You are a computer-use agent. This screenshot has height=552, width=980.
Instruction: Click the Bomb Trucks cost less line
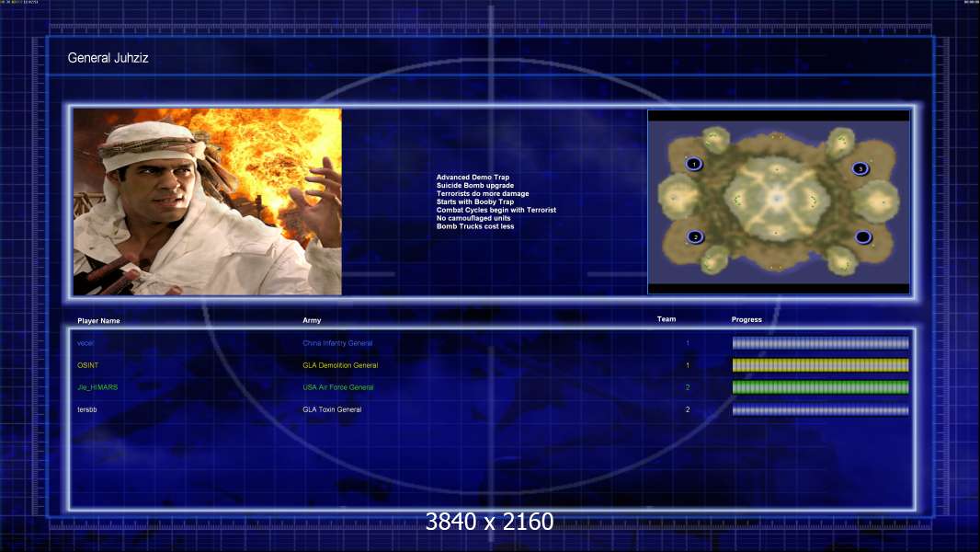[x=475, y=226]
